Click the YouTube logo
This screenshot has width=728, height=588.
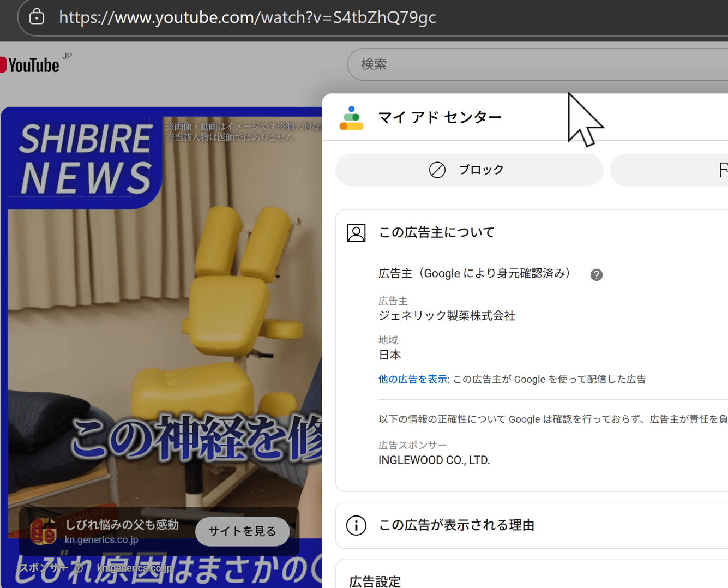click(30, 65)
